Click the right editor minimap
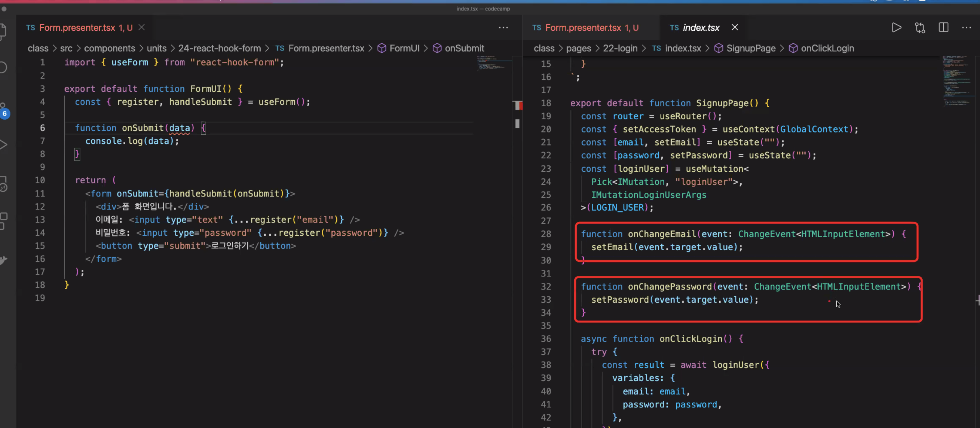This screenshot has height=428, width=980. click(956, 81)
